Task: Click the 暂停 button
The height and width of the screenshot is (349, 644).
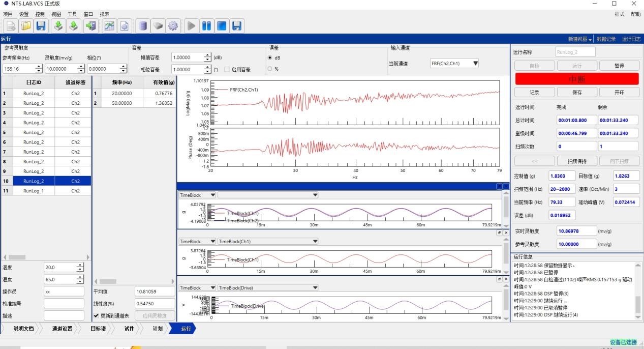Action: 619,66
